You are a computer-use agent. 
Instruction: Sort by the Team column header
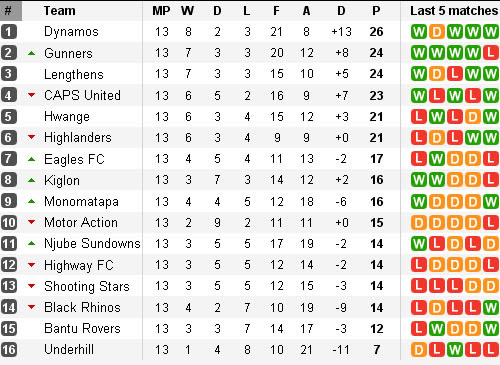59,11
